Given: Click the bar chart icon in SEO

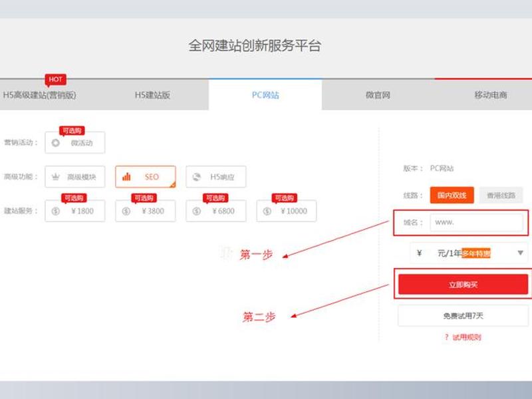Looking at the screenshot, I should click(126, 176).
